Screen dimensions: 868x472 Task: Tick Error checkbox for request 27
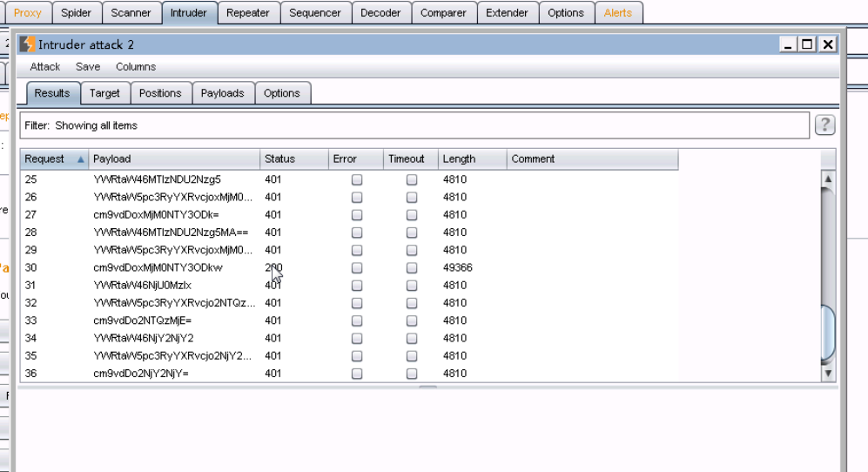coord(356,215)
